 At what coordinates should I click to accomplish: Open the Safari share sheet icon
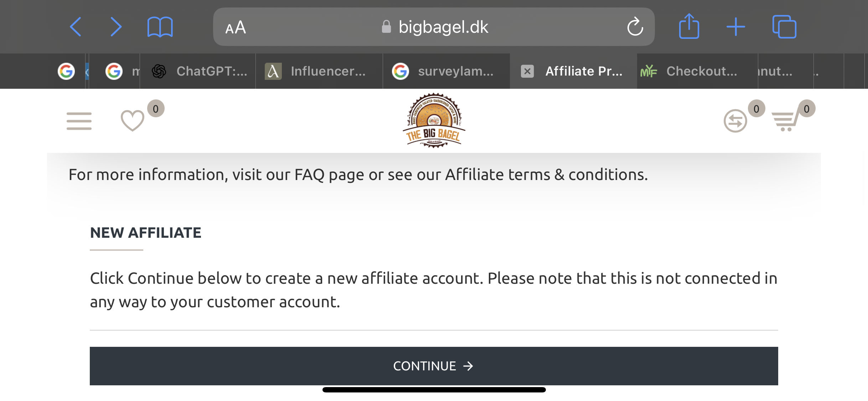point(689,26)
